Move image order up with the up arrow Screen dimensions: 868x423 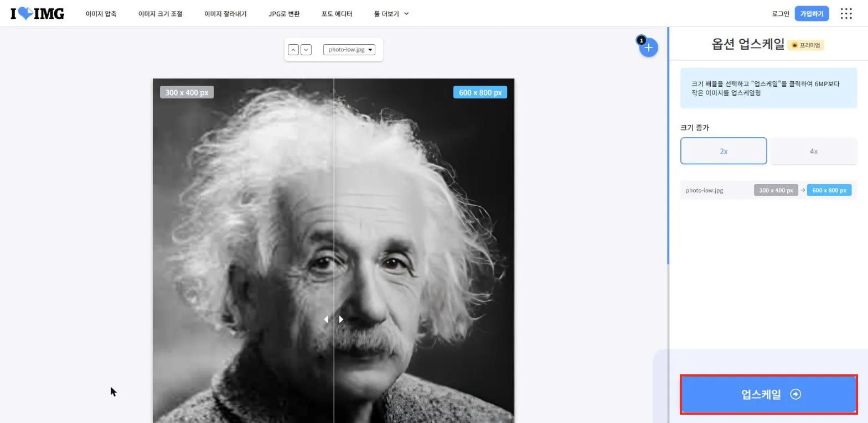click(x=293, y=50)
